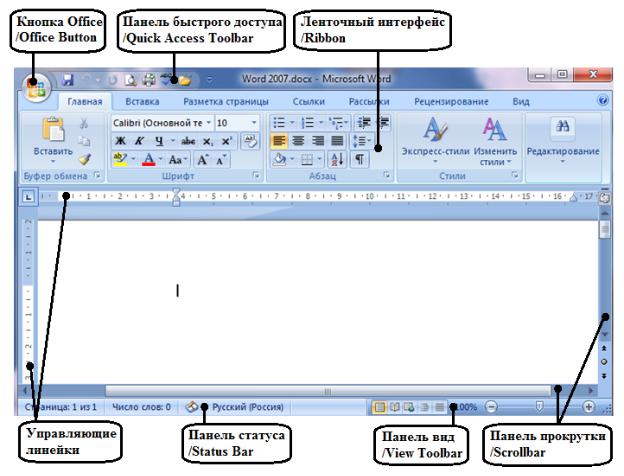Click the Shading paint bucket icon
The height and width of the screenshot is (476, 624).
[x=280, y=160]
